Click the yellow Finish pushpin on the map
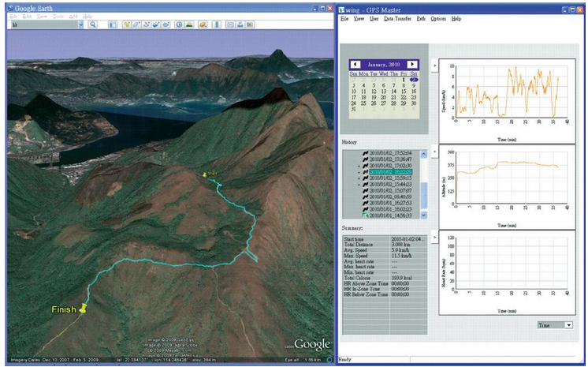Viewport: 588px width, 367px height. tap(83, 309)
